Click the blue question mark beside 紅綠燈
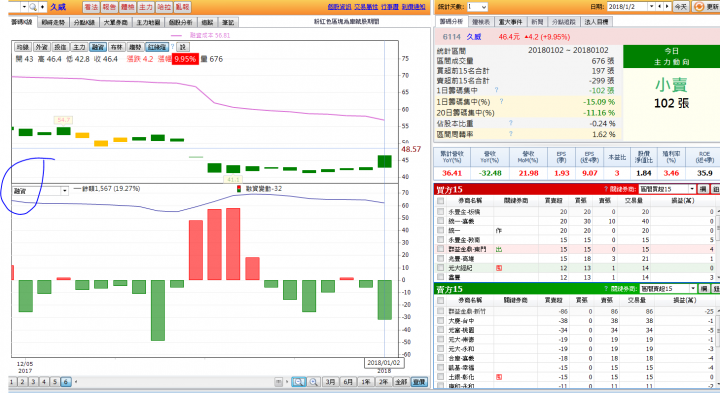Viewport: 720px width, 393px height. 173,47
